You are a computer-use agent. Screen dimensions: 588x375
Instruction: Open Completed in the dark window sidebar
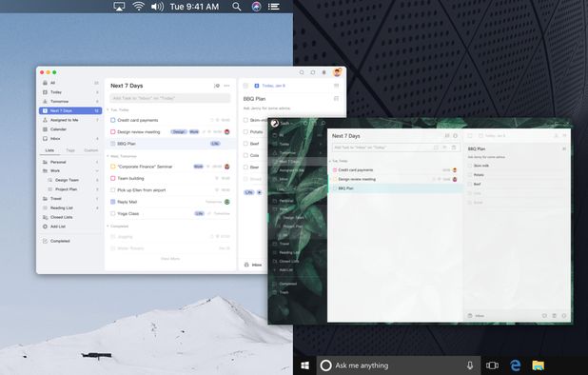297,284
